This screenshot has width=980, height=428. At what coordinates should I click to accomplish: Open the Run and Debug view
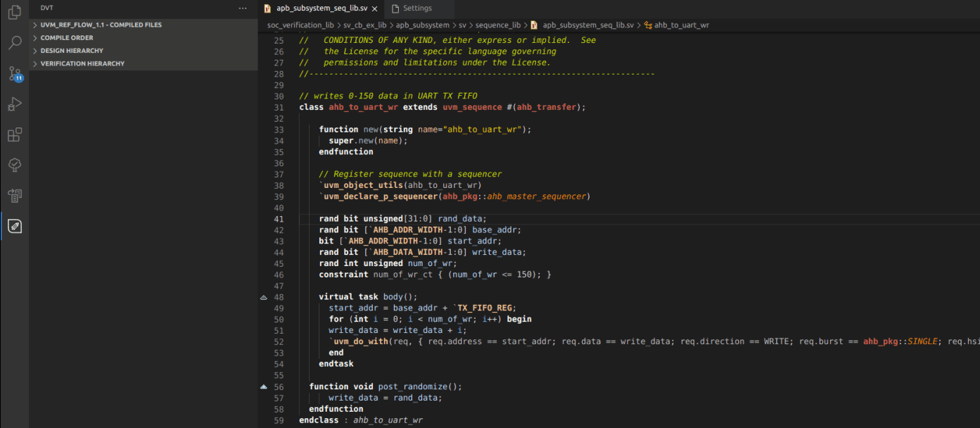(14, 104)
